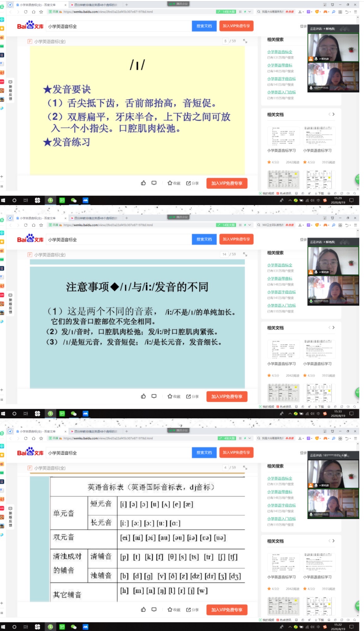Click next arrow in 相关文档 header beside yellow slide
Viewport: 364px width, 631px height.
click(x=334, y=114)
